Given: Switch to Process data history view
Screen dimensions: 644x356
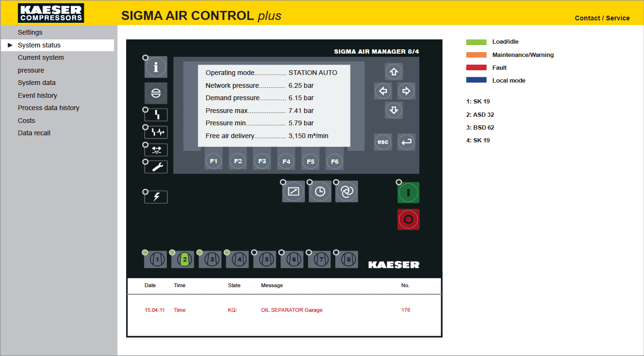Looking at the screenshot, I should click(49, 108).
